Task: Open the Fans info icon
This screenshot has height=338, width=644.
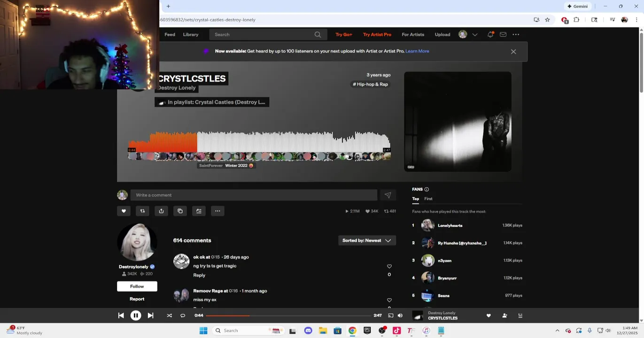Action: [x=427, y=190]
